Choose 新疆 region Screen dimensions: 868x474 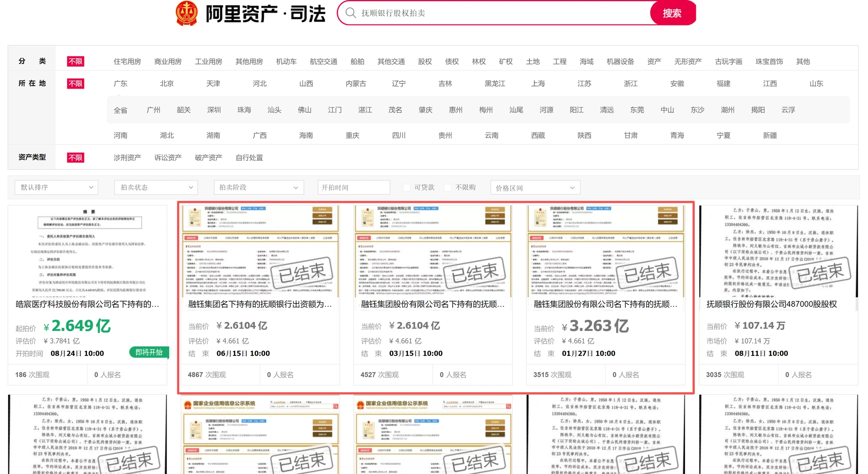point(770,136)
